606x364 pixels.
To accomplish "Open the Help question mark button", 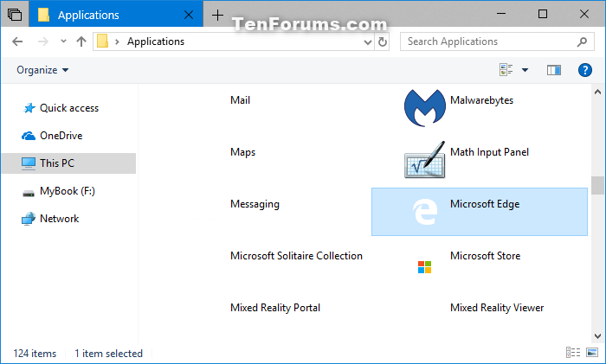I will 584,70.
